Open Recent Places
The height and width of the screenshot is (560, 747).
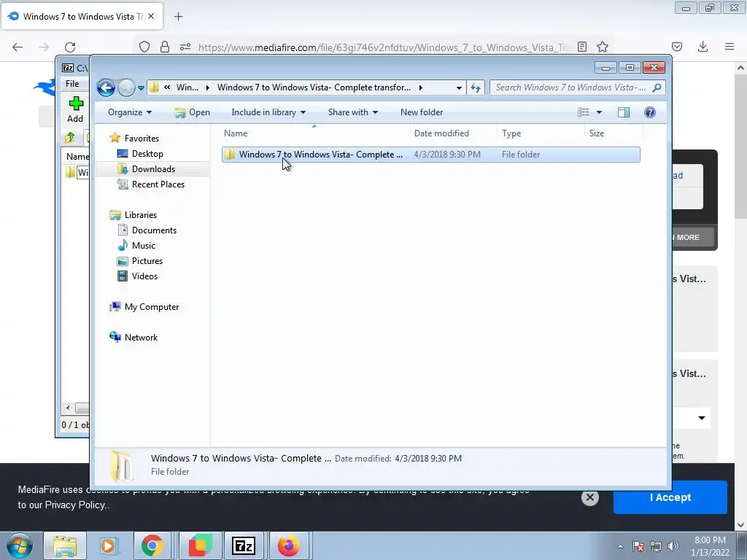click(158, 184)
